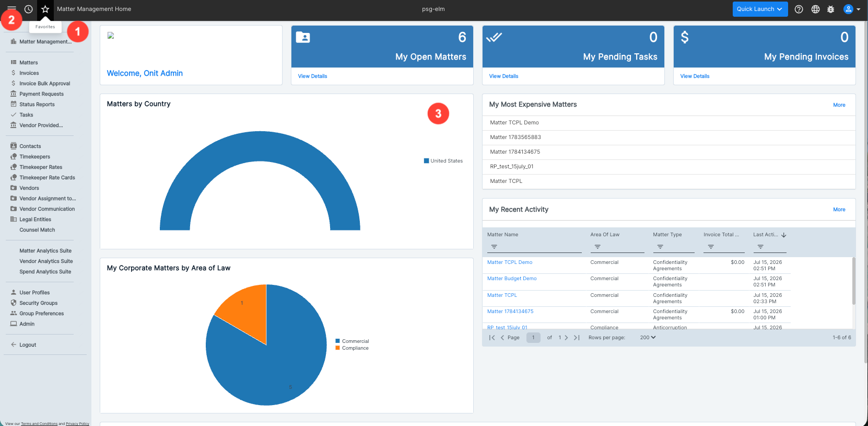This screenshot has width=868, height=426.
Task: Open the Rows per page dropdown
Action: pyautogui.click(x=648, y=338)
